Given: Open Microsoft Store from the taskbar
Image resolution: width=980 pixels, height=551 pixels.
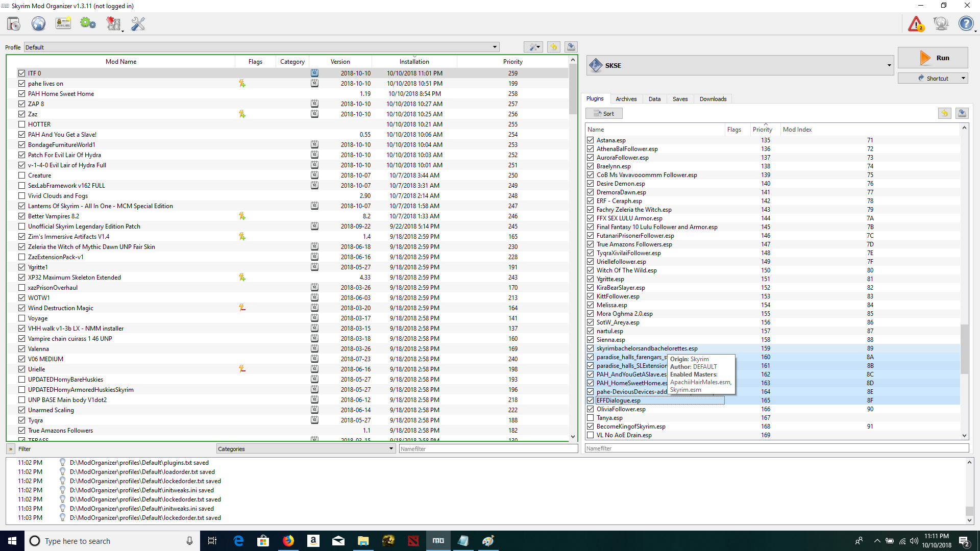Looking at the screenshot, I should pyautogui.click(x=263, y=541).
